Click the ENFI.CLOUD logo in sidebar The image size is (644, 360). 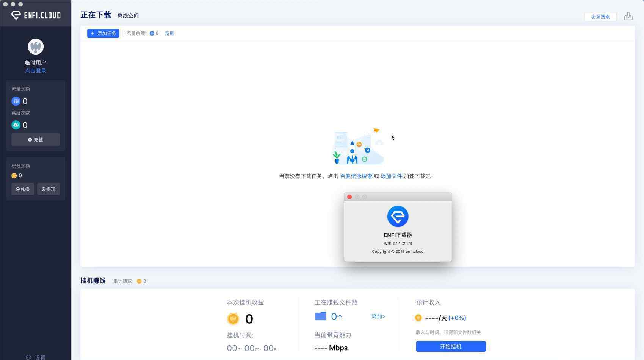click(x=36, y=15)
